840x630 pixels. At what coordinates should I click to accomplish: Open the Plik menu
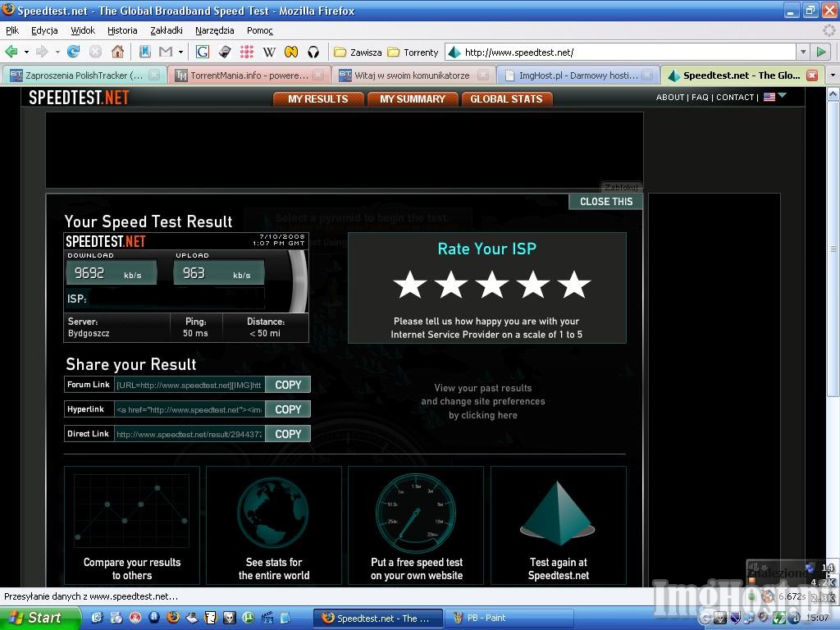click(x=12, y=30)
